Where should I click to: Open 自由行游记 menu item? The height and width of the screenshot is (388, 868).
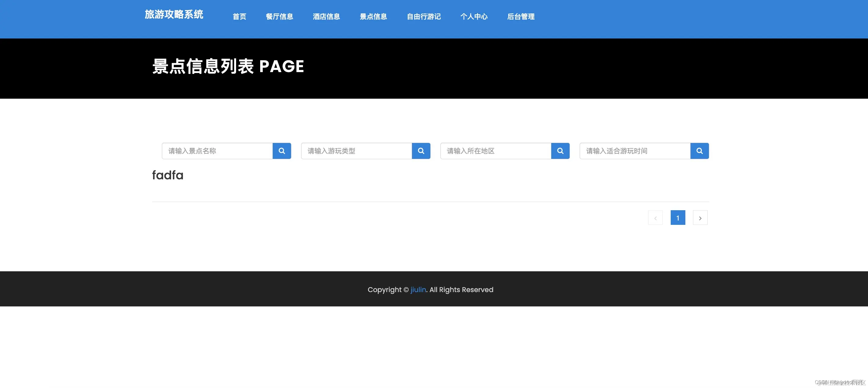pyautogui.click(x=424, y=16)
